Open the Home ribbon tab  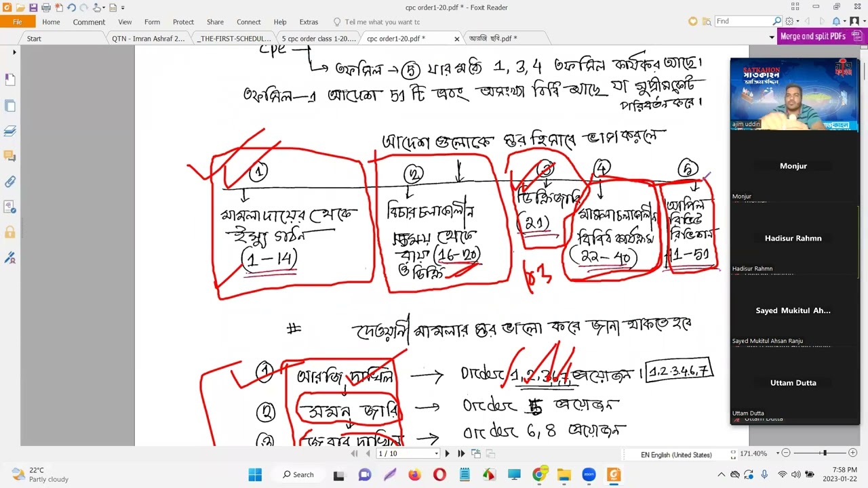coord(51,22)
